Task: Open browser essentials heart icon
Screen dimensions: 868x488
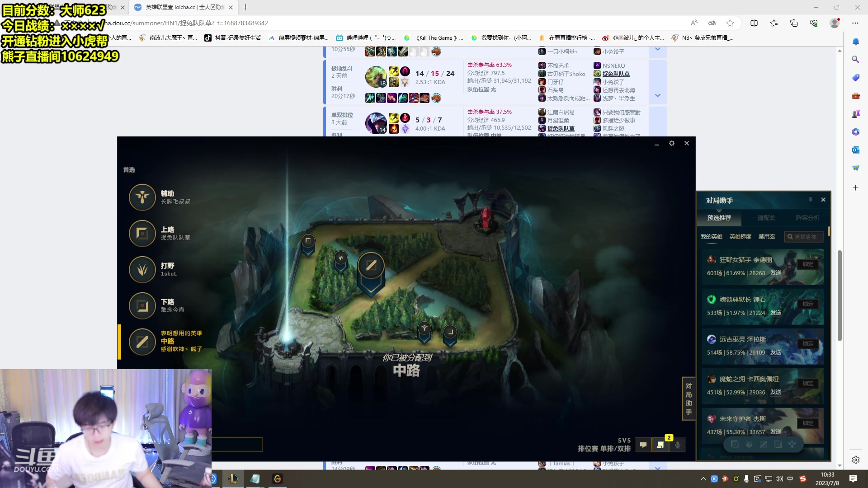Action: click(814, 23)
